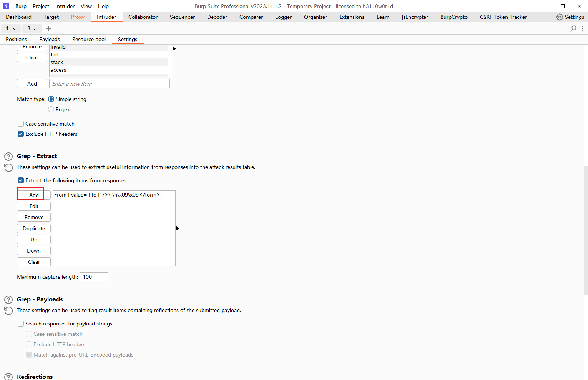Open Grep - Extract help icon
Screen dimensions: 588x380
click(8, 157)
